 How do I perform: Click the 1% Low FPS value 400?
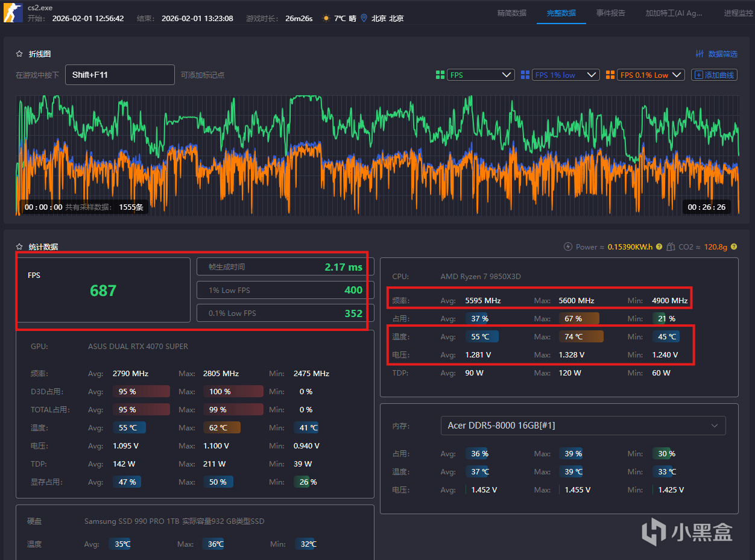tap(353, 290)
